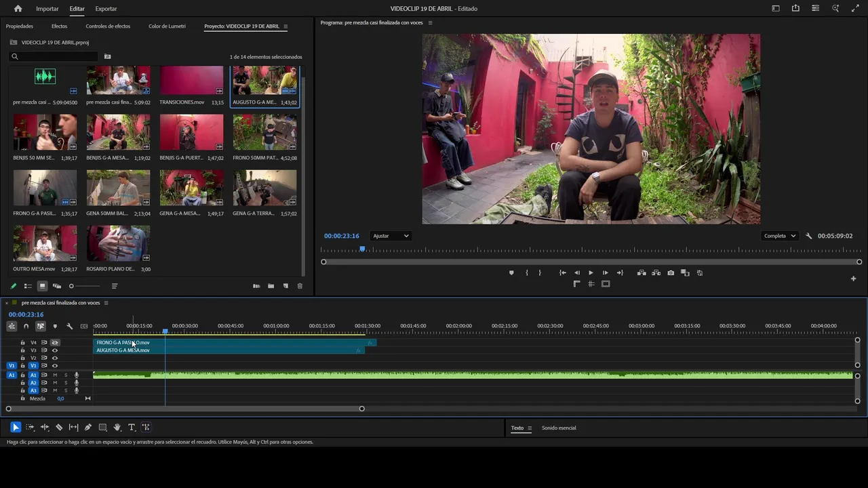868x488 pixels.
Task: Toggle guides display in program monitor
Action: [x=591, y=284]
